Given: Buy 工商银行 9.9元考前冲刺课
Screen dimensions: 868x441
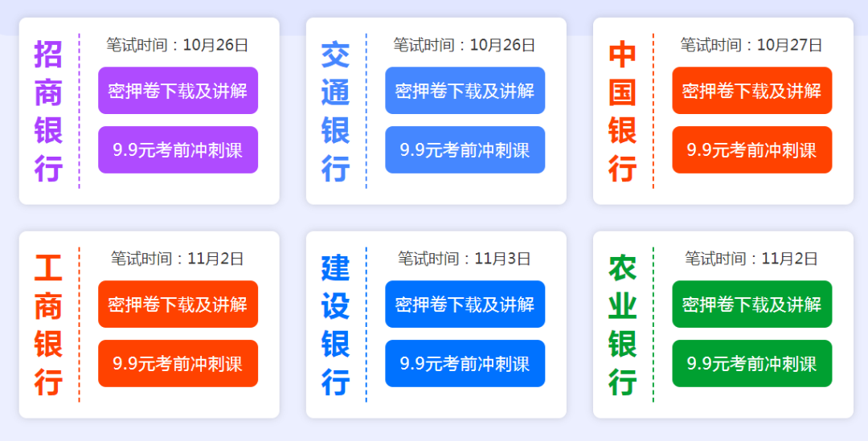Looking at the screenshot, I should click(x=178, y=364).
